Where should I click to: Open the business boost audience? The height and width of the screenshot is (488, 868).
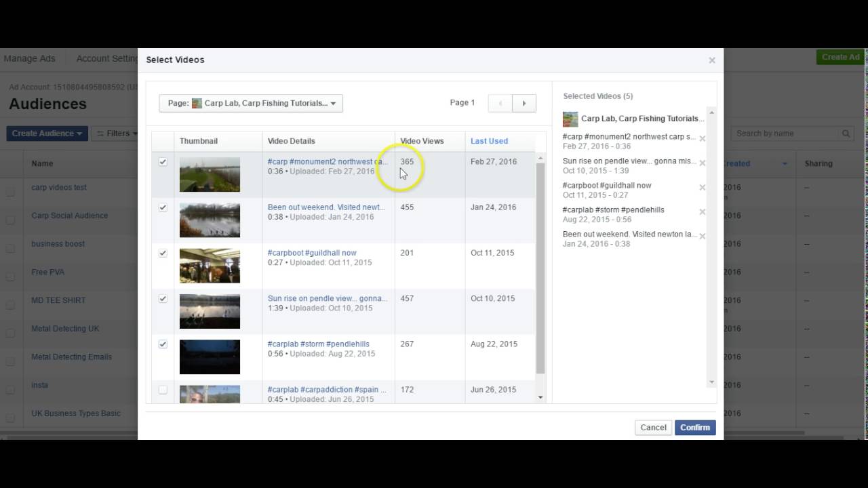tap(58, 244)
